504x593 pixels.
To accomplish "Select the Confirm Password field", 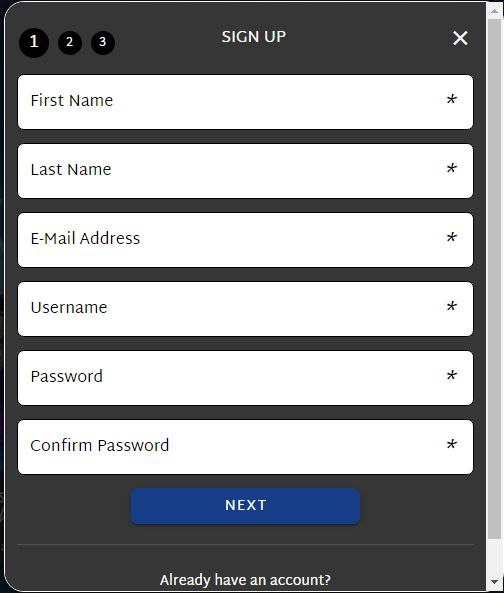I will point(245,447).
